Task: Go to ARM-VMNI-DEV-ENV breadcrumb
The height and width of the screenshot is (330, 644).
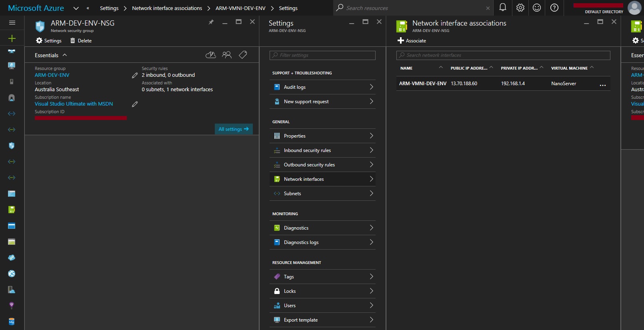Action: [x=240, y=8]
